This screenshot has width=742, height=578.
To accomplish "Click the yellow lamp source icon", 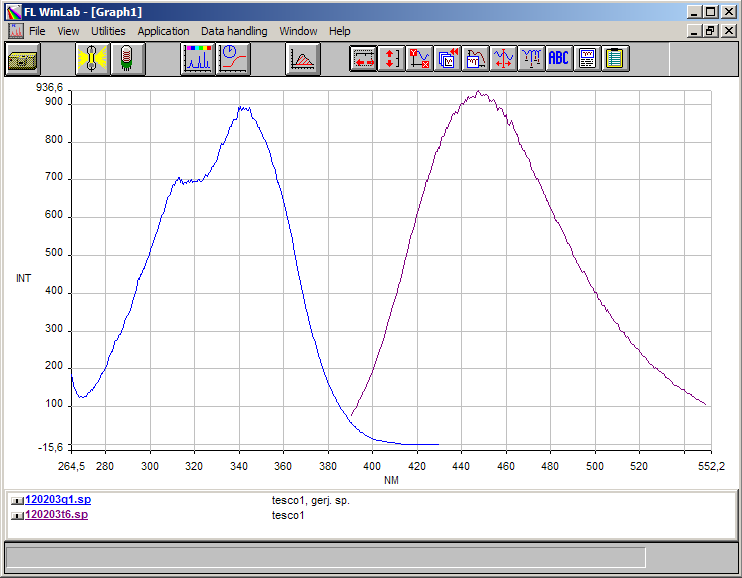I will [x=93, y=59].
